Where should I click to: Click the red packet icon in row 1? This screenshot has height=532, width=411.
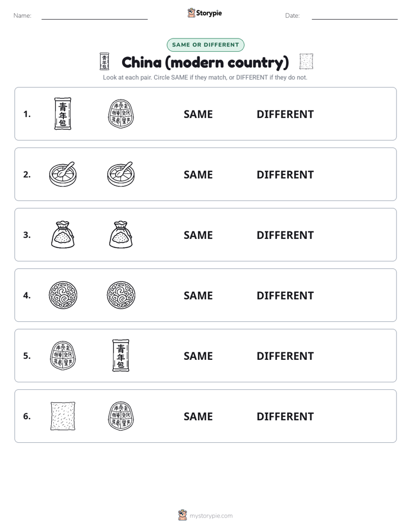click(x=63, y=113)
